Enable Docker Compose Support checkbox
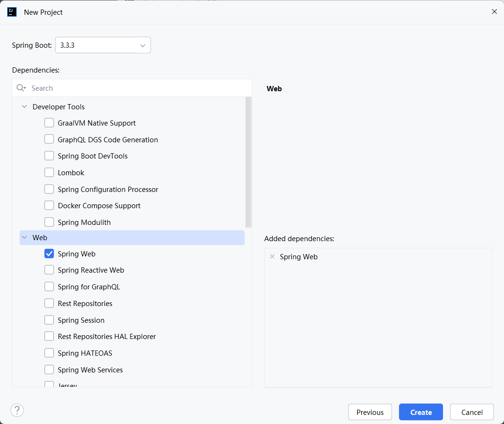Viewport: 504px width, 424px height. pos(49,205)
